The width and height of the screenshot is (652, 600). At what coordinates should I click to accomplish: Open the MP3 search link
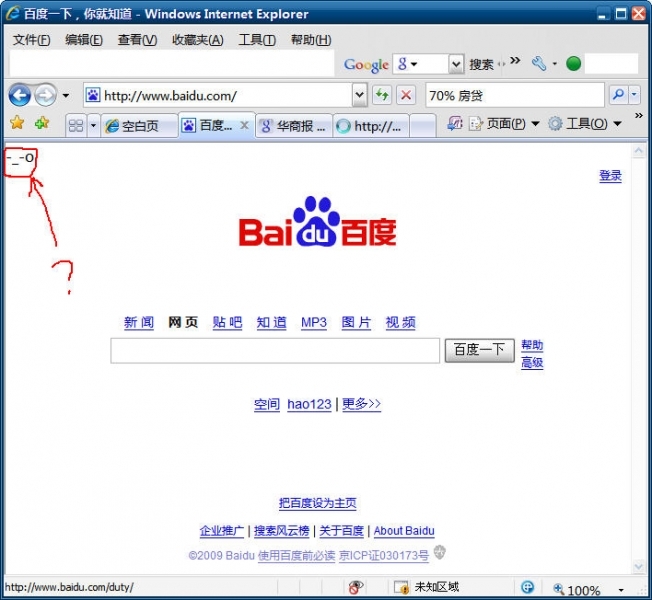point(314,322)
